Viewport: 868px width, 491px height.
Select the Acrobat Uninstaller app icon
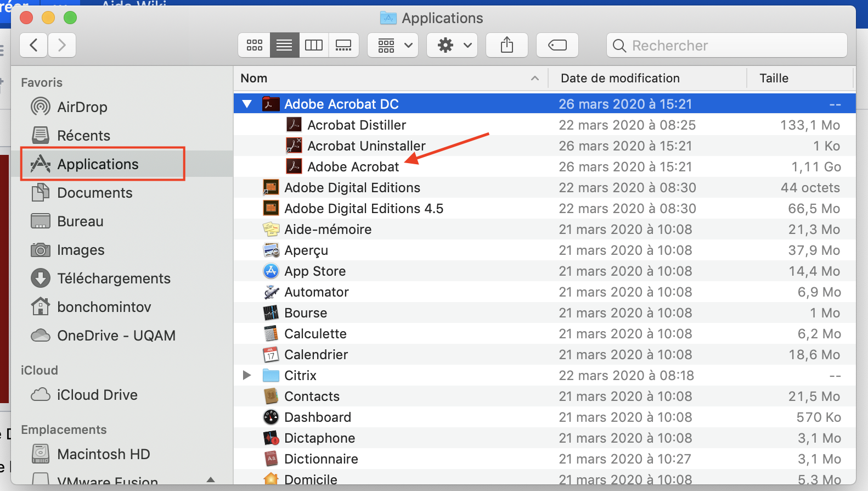click(294, 146)
